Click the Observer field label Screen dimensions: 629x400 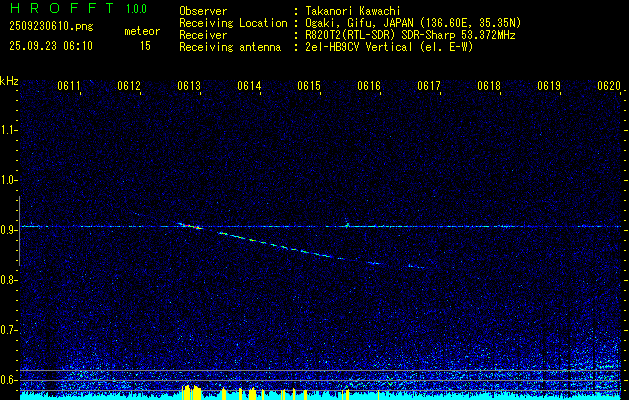click(x=203, y=11)
